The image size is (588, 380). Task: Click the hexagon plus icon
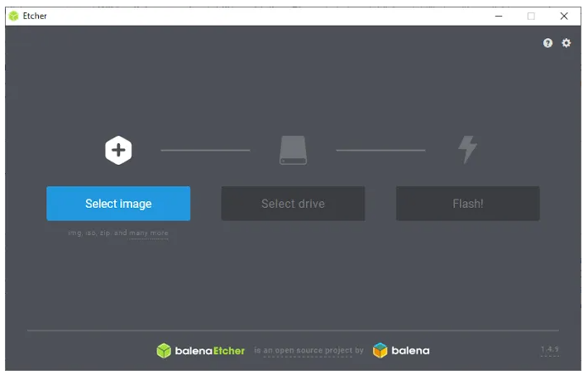pyautogui.click(x=118, y=150)
